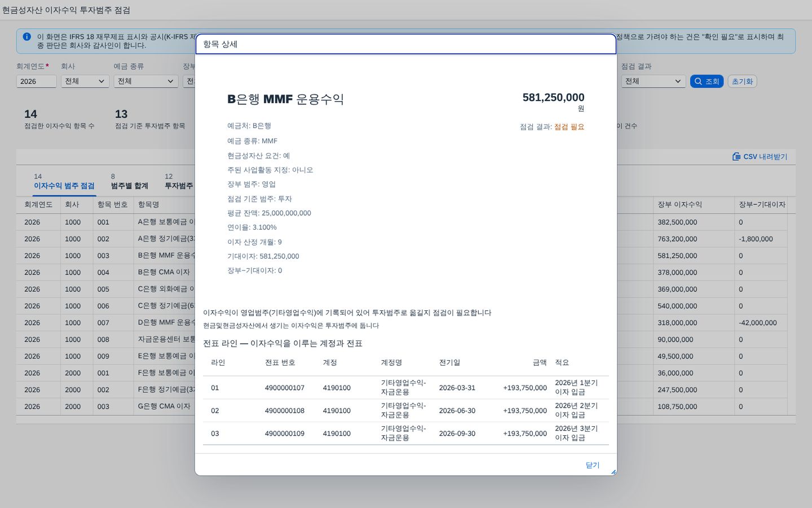Click background value 108,750,000

(677, 406)
